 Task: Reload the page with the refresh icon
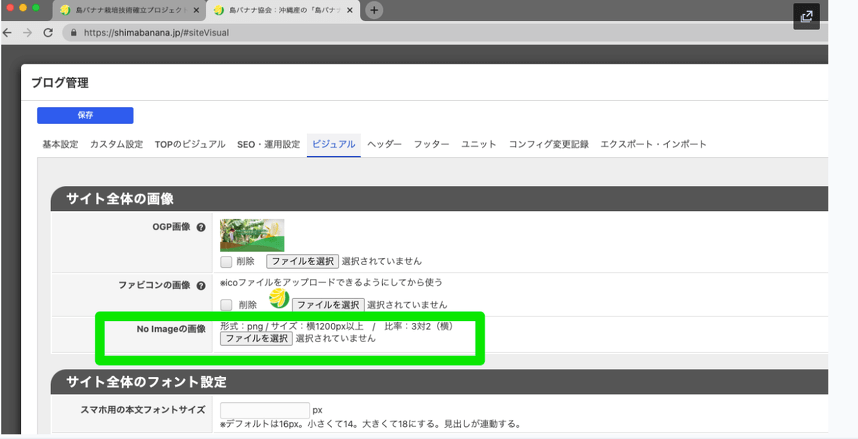[48, 32]
